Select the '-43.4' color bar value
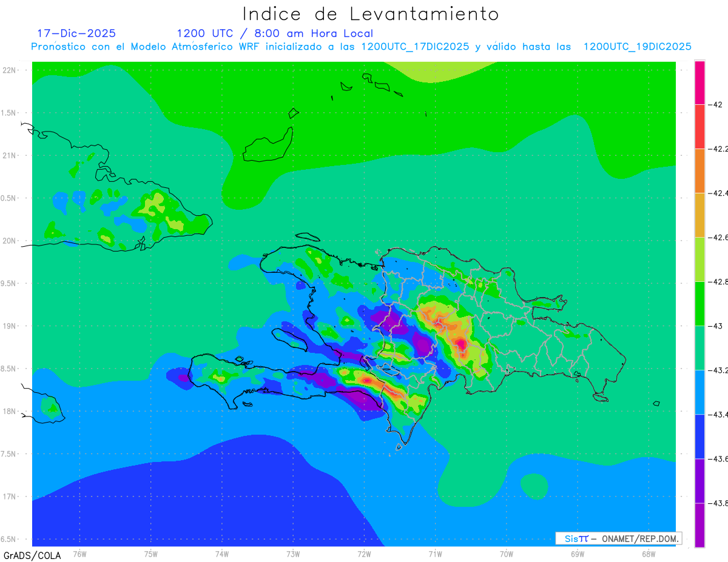The width and height of the screenshot is (728, 562). pos(718,414)
